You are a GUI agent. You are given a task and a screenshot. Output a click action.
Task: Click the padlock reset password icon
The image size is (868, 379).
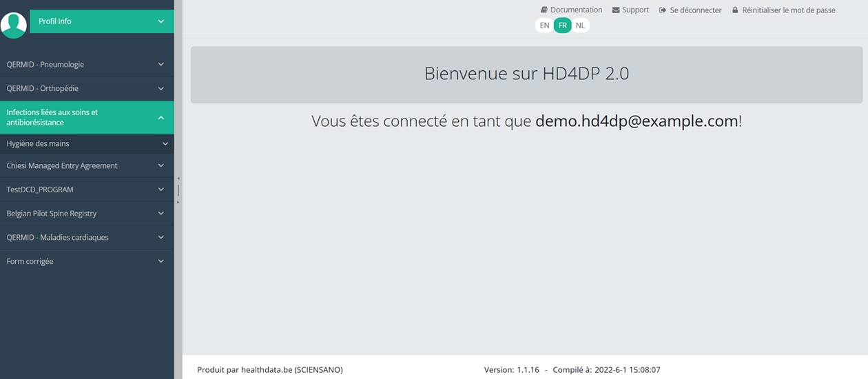pyautogui.click(x=735, y=10)
